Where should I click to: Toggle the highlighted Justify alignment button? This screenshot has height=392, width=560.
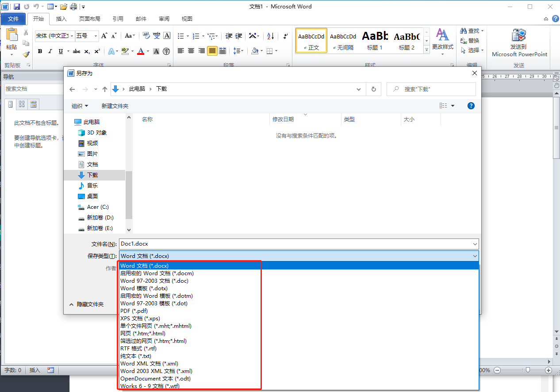[212, 51]
